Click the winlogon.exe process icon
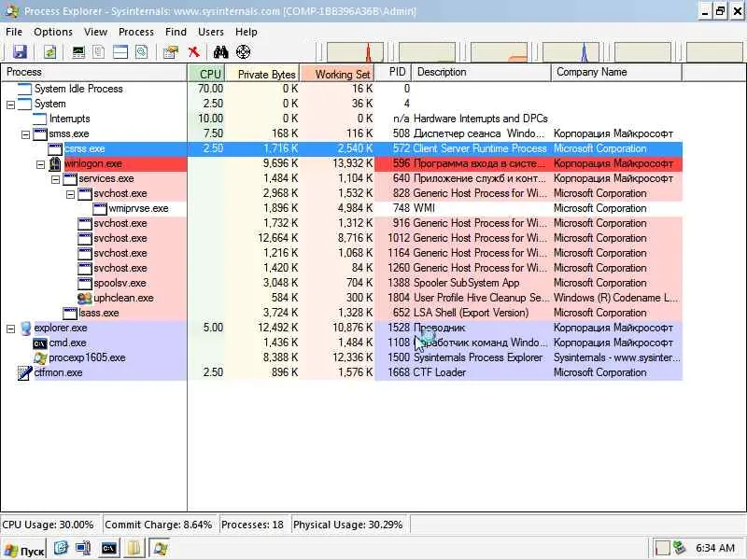Image resolution: width=747 pixels, height=560 pixels. tap(55, 164)
